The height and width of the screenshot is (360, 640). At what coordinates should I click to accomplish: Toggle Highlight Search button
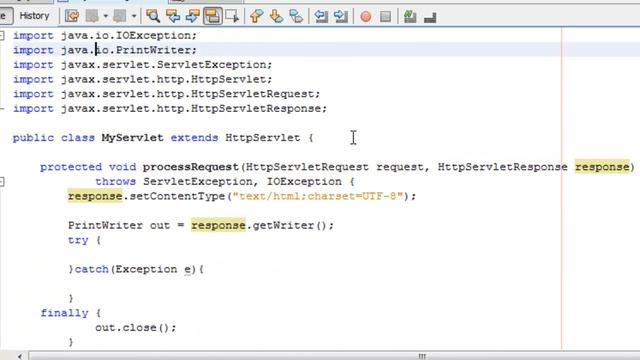tap(213, 16)
